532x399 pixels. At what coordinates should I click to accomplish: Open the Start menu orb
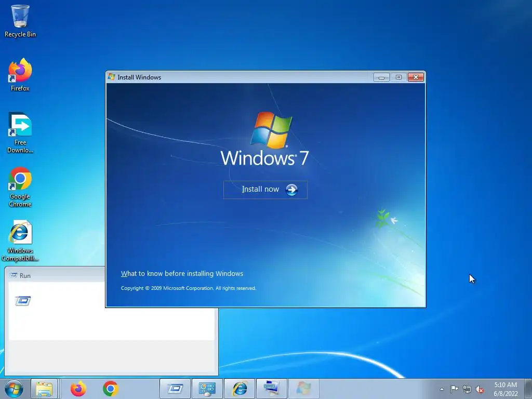14,389
